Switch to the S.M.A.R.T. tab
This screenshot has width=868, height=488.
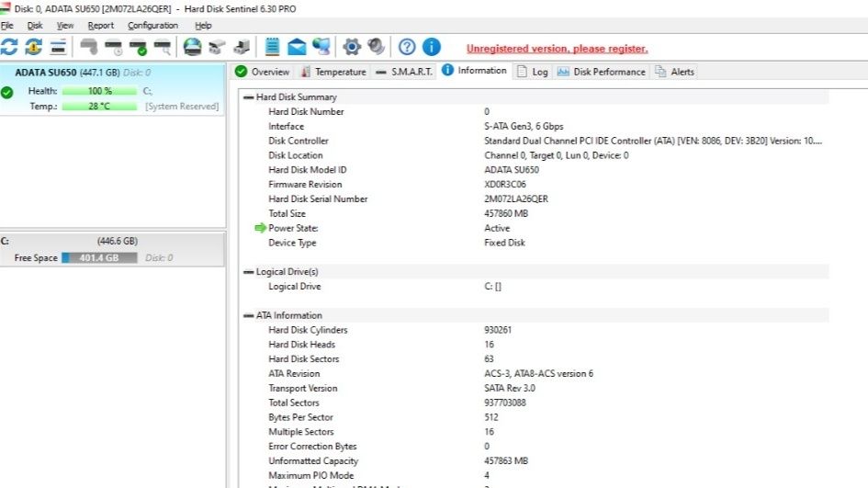404,72
